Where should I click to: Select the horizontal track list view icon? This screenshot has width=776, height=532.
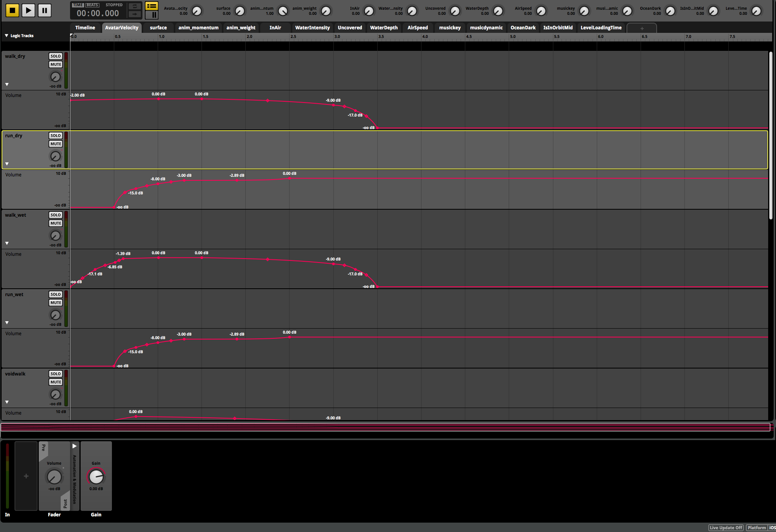[x=151, y=6]
